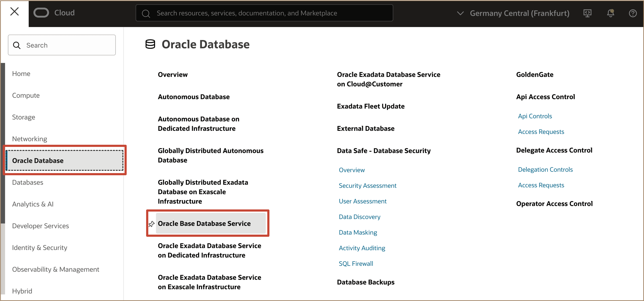Pin Oracle Base Database Service item
Viewport: 644px width, 301px height.
(152, 224)
